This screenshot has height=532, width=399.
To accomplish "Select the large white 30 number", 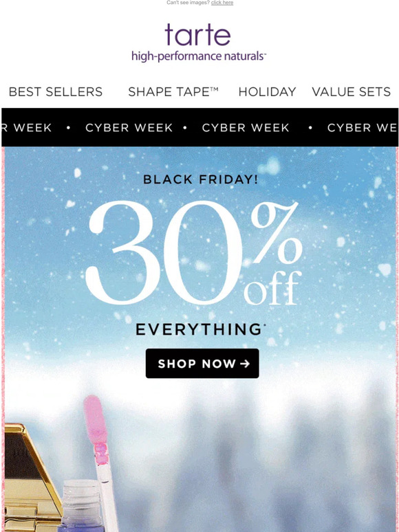I will (x=164, y=252).
